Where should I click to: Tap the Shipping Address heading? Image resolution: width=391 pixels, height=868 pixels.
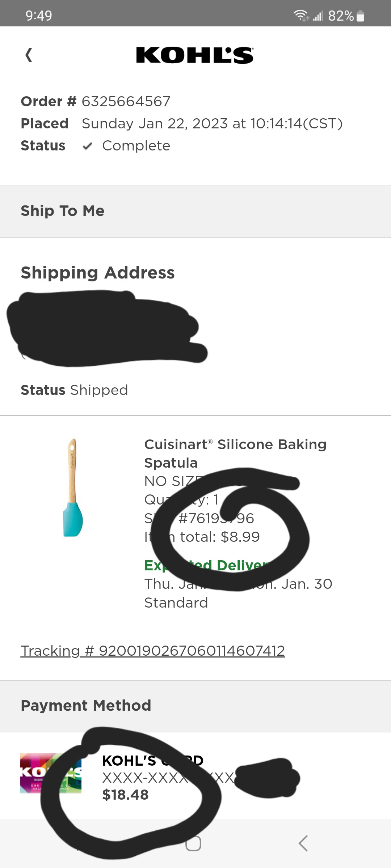coord(98,273)
